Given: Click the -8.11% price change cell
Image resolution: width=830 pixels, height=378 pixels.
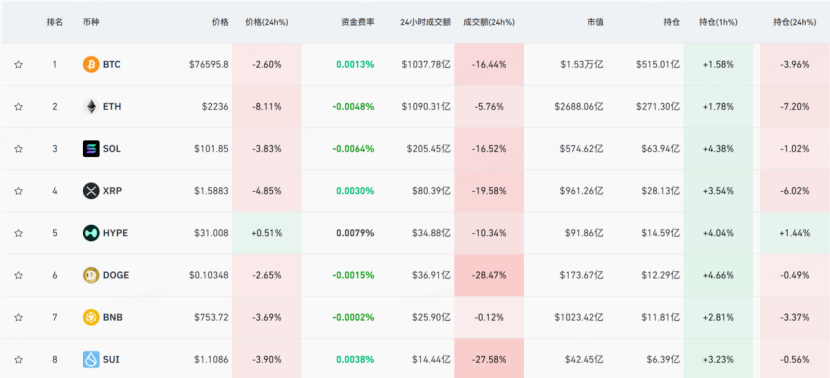Looking at the screenshot, I should click(267, 106).
